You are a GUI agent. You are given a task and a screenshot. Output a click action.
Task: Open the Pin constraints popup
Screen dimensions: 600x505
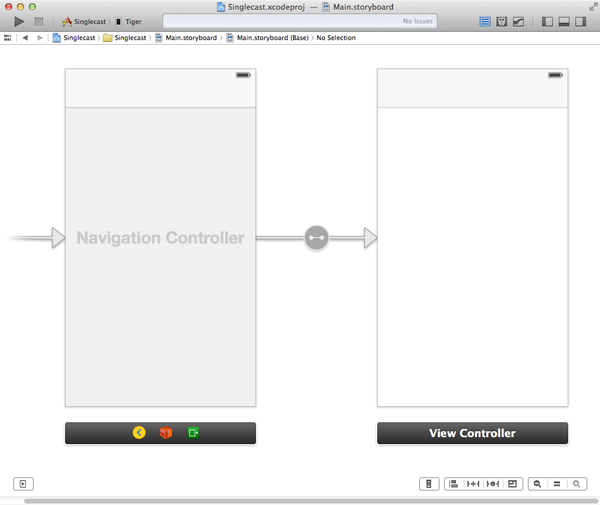coord(473,484)
